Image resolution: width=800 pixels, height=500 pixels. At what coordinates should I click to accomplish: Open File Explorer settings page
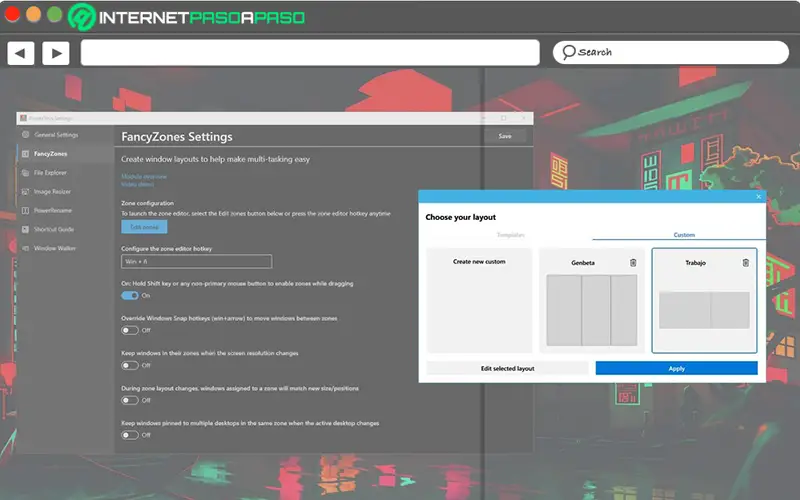[50, 172]
